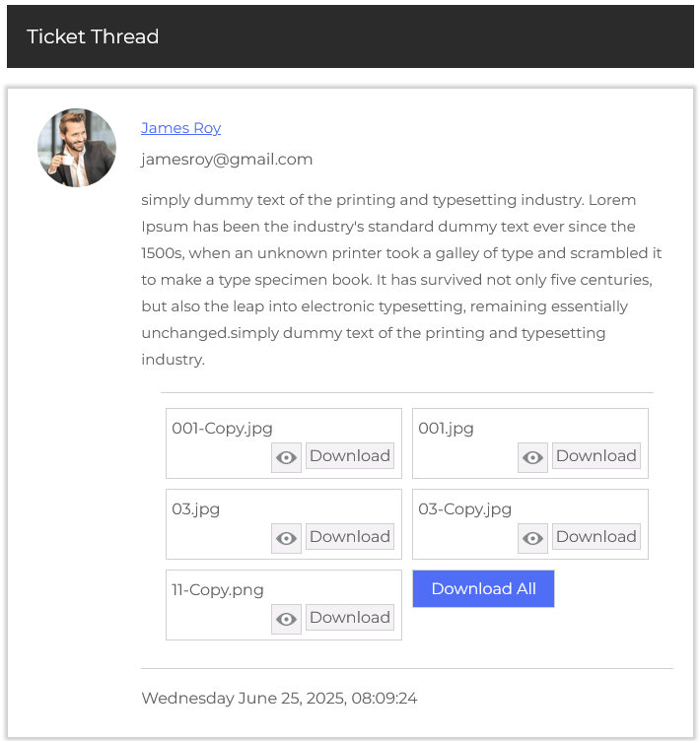Click the Ticket Thread header title
Screen dimensions: 700x741
point(93,37)
